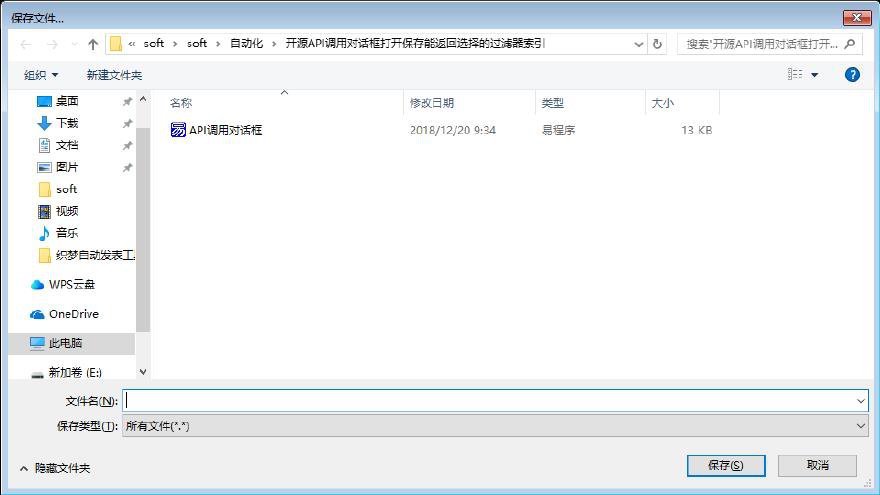
Task: Click sidebar scrollbar down arrow
Action: point(143,372)
